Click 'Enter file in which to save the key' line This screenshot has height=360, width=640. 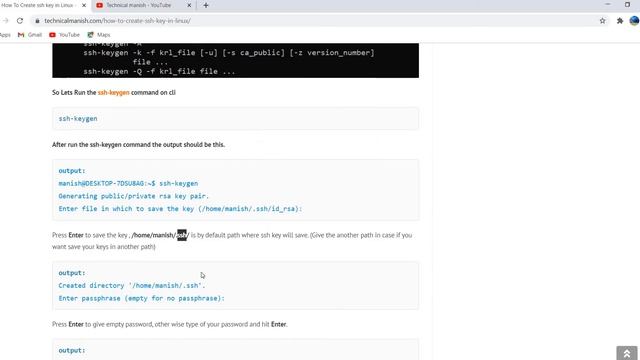(180, 209)
